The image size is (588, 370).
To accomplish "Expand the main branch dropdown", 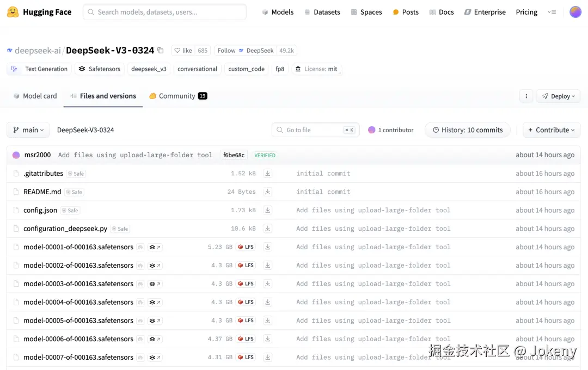I will 28,129.
